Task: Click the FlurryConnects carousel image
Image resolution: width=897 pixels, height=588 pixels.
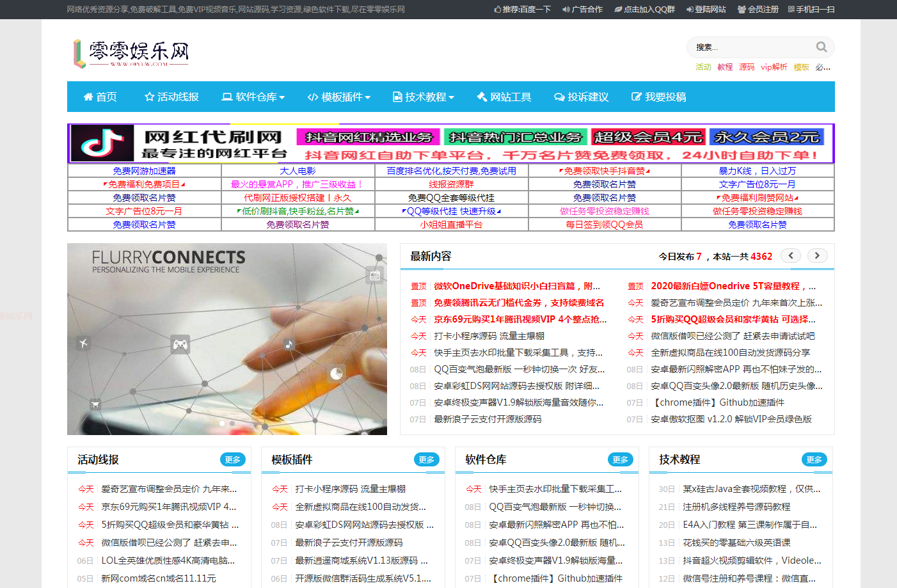Action: 227,339
